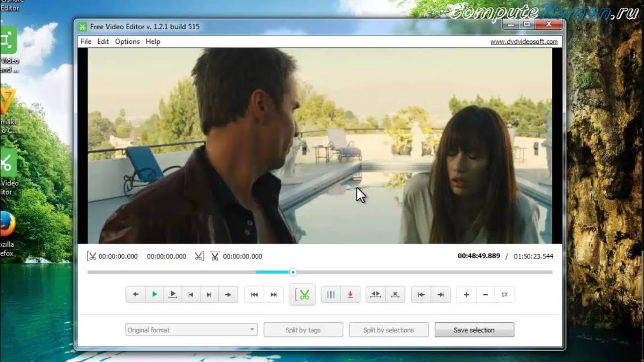Open the www.dvdvideosoft.com link

tap(524, 42)
